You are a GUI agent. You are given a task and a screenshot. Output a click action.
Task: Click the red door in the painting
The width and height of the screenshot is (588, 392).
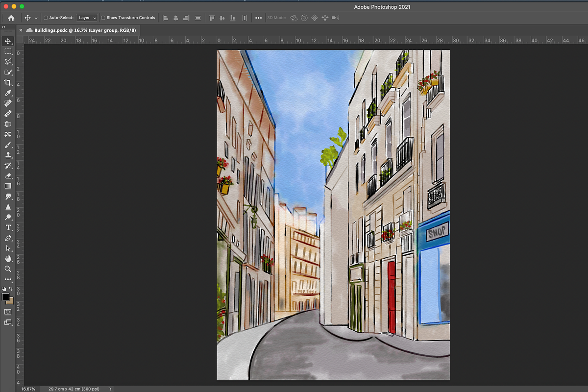coord(391,297)
